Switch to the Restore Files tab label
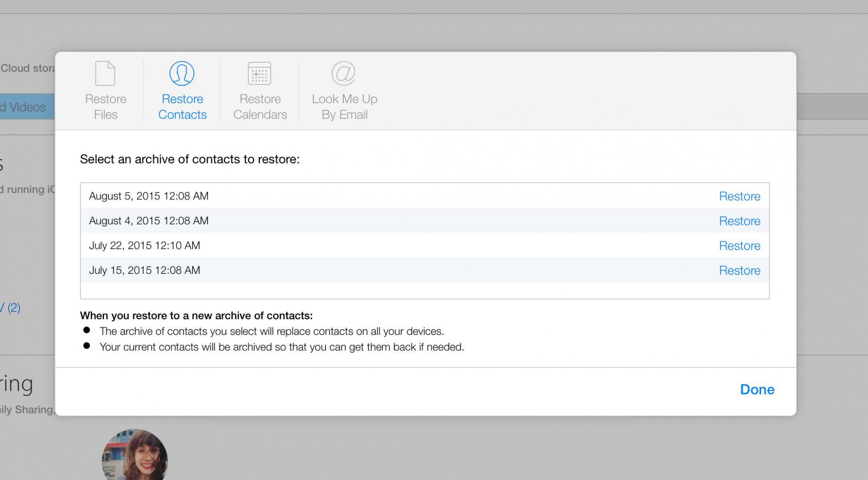This screenshot has height=480, width=868. tap(106, 107)
